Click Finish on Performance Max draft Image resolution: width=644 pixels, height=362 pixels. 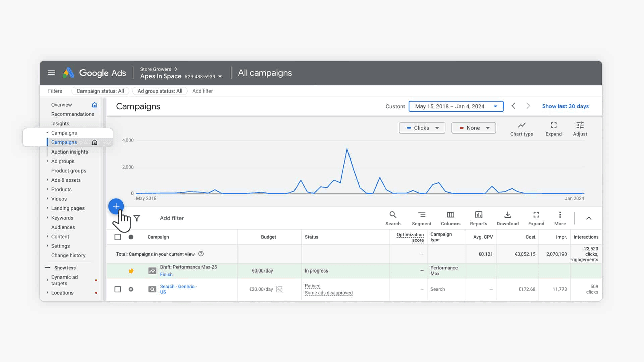coord(166,274)
